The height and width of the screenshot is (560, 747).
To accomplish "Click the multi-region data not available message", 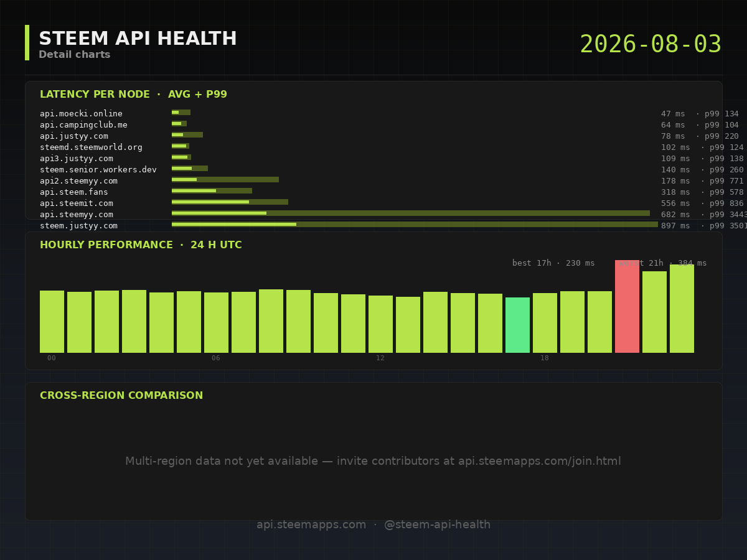I will pyautogui.click(x=374, y=462).
